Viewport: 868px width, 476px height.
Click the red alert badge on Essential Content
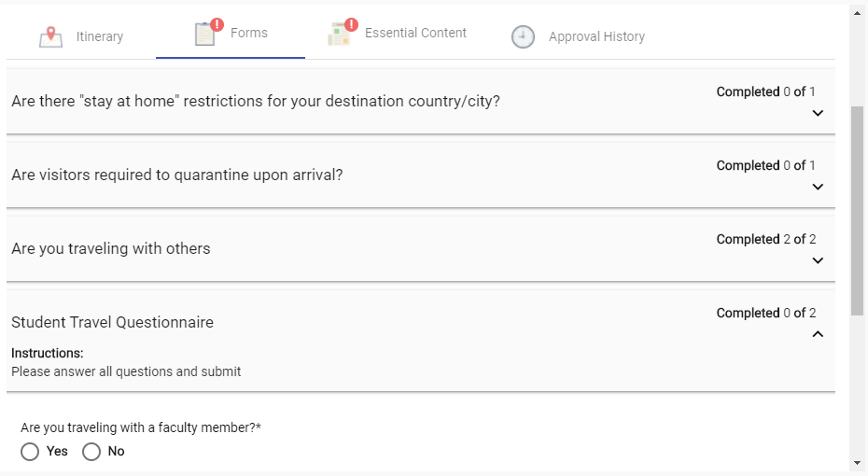click(x=351, y=24)
